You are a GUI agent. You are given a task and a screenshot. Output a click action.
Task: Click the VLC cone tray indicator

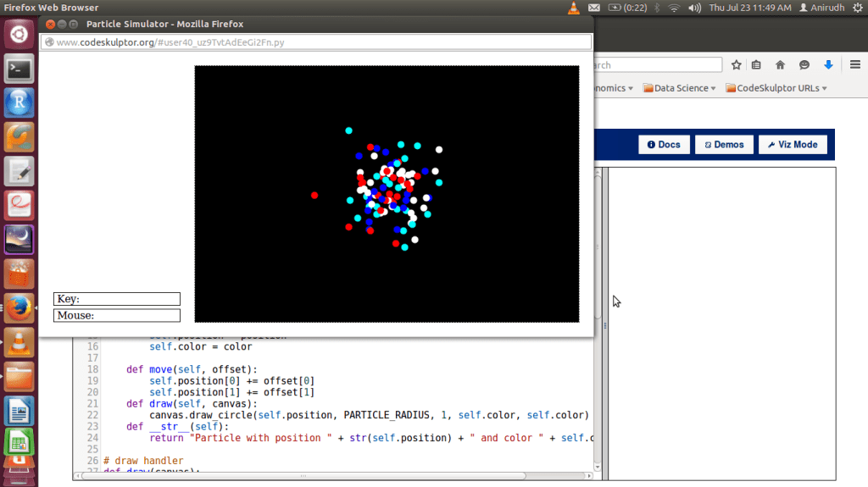pos(574,8)
